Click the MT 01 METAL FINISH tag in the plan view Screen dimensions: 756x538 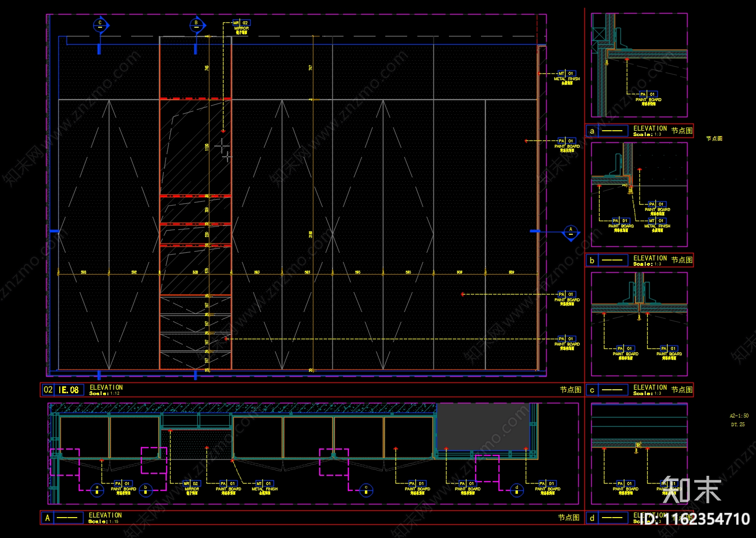pos(265,488)
